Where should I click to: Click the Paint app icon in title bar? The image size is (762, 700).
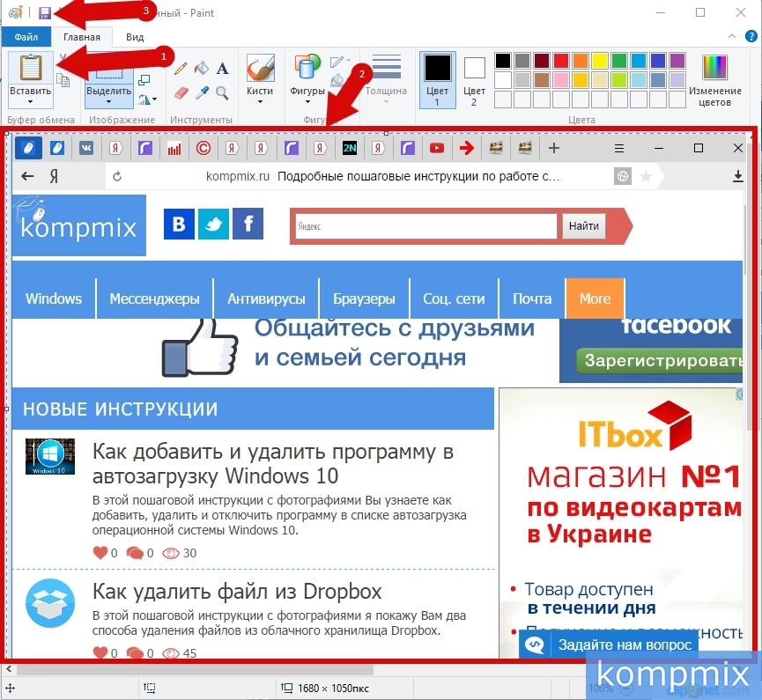(16, 12)
